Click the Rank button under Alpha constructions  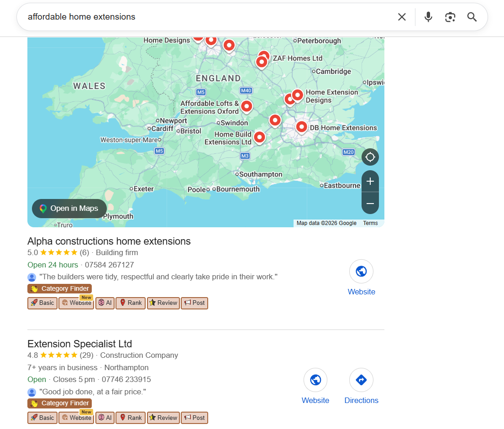click(131, 303)
